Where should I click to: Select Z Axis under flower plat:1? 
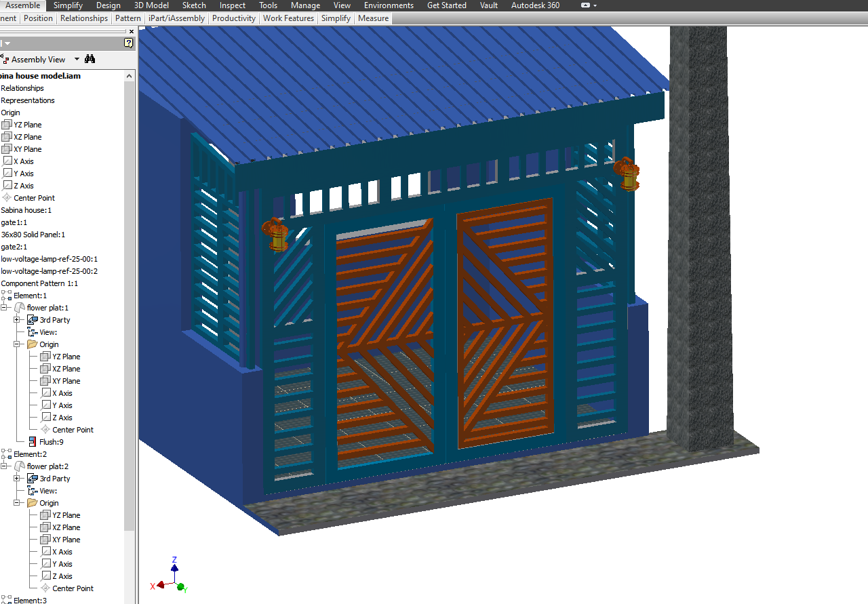pos(57,418)
